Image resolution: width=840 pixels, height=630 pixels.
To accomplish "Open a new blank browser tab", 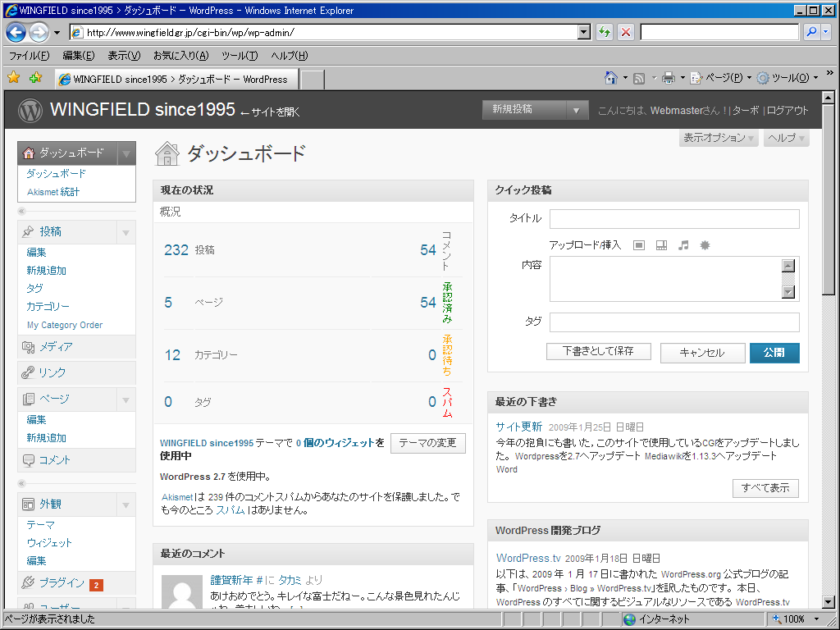I will click(313, 80).
